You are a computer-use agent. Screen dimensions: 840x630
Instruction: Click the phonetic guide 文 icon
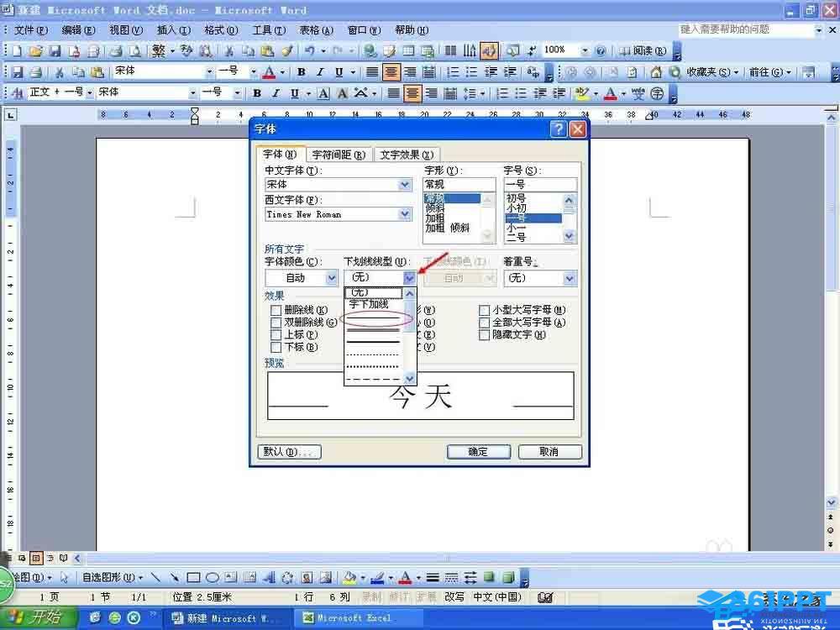pos(638,94)
